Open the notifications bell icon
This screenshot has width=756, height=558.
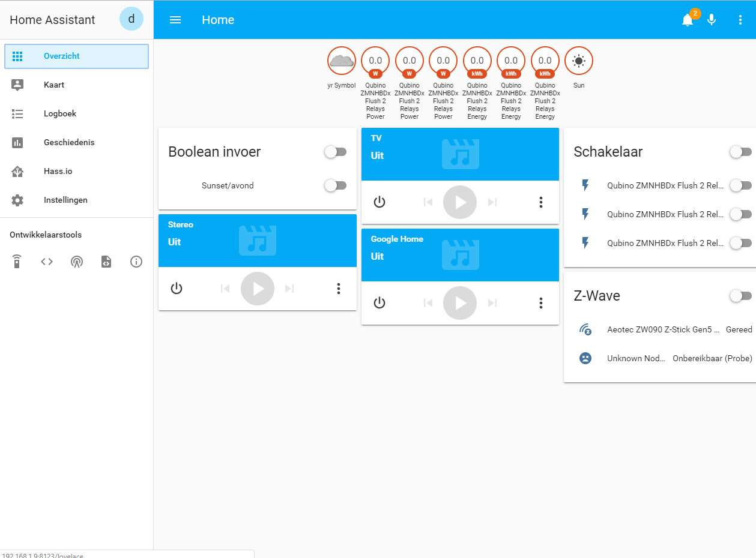(x=688, y=20)
